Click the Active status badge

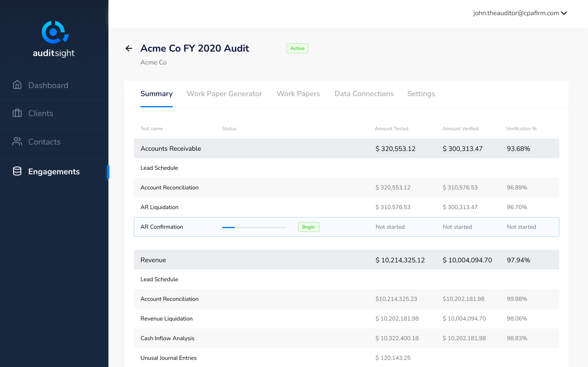(x=297, y=48)
